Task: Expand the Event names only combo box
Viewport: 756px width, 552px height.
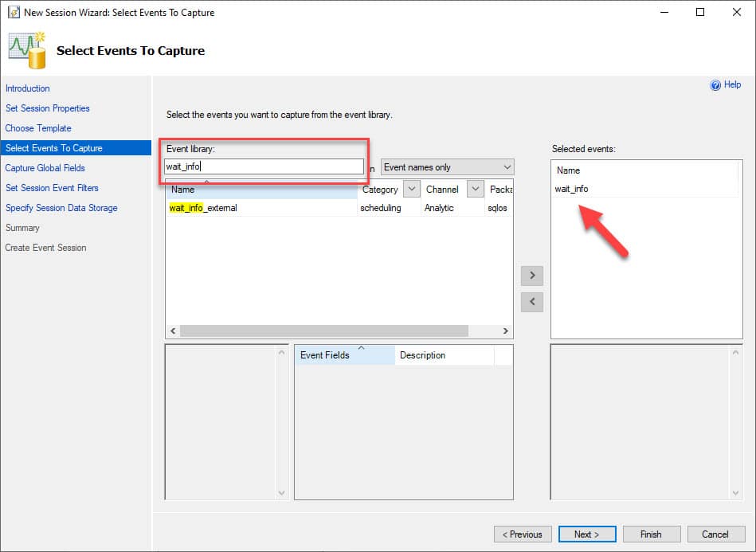Action: [448, 167]
